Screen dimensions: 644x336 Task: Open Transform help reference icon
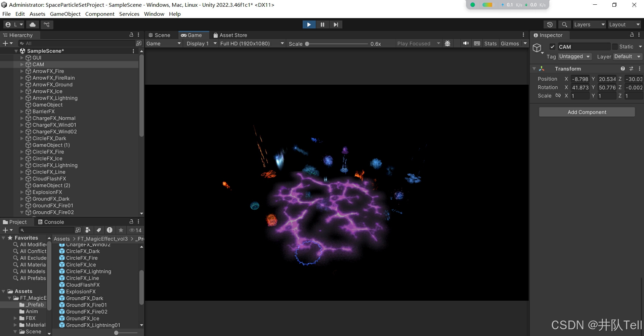click(x=623, y=69)
